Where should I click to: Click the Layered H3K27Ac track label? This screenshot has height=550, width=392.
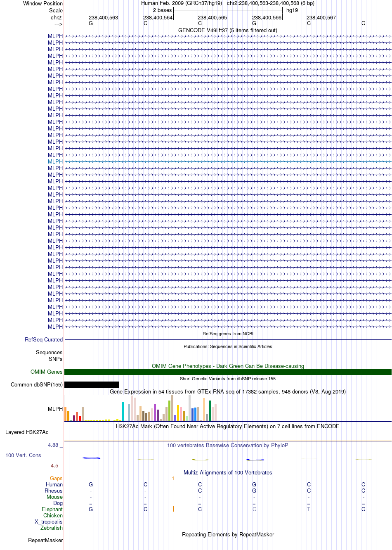pyautogui.click(x=27, y=432)
